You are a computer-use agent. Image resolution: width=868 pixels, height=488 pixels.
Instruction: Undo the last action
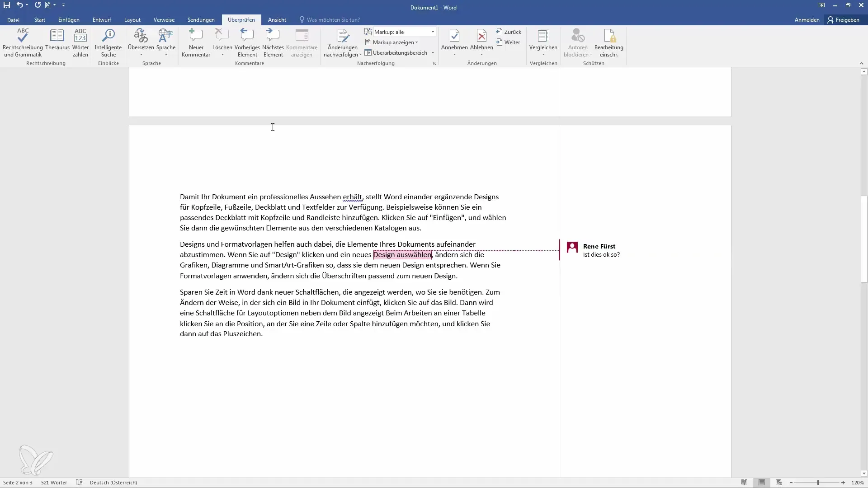(19, 5)
